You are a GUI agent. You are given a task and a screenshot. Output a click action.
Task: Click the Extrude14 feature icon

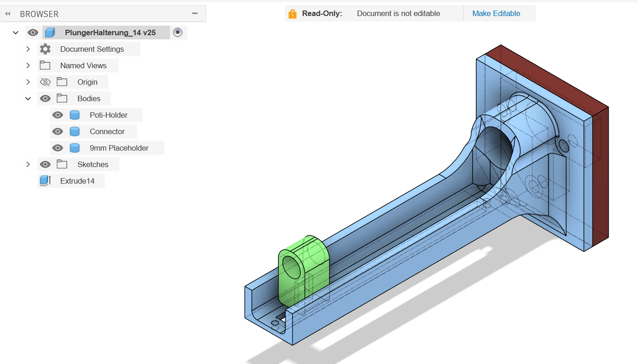[x=45, y=181]
